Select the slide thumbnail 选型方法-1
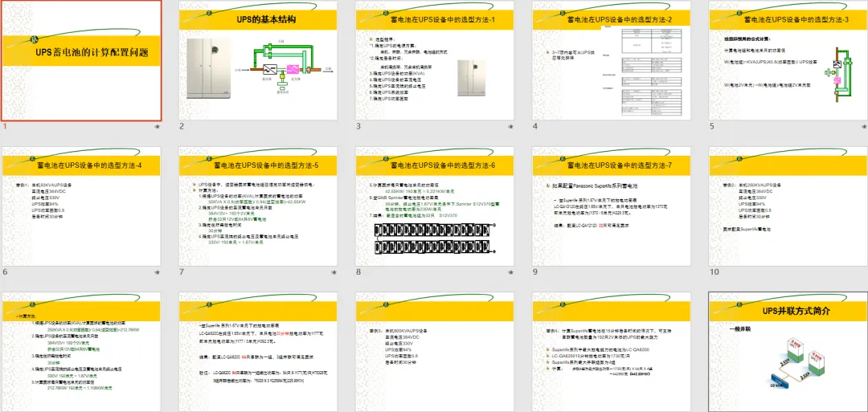 click(x=435, y=60)
